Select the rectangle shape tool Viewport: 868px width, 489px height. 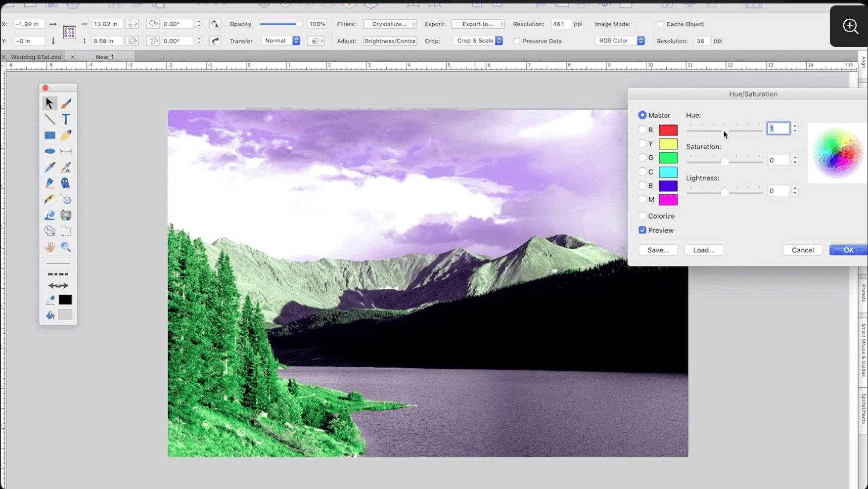[49, 135]
